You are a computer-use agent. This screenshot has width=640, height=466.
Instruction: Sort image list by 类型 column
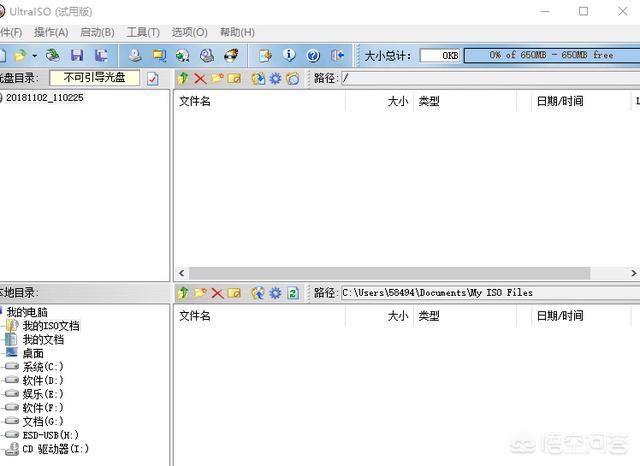pyautogui.click(x=465, y=101)
